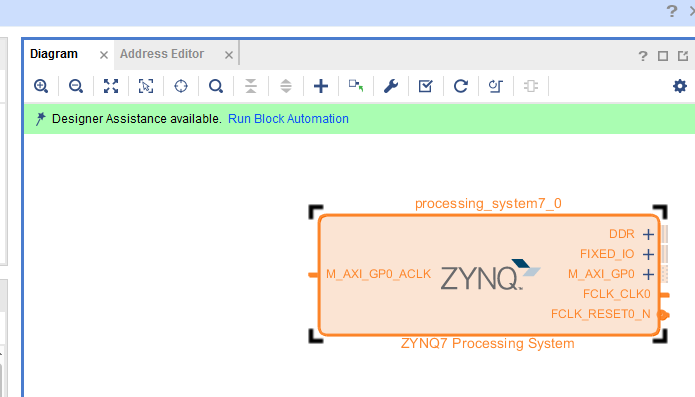Click the Run Block Automation link
Screen dimensions: 695x397
(x=288, y=119)
